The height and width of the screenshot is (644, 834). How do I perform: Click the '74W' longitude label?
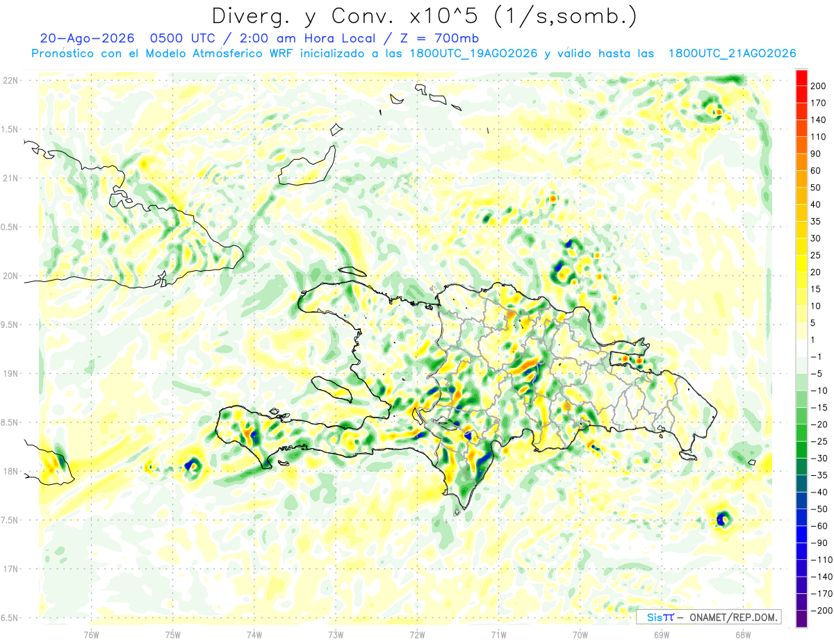click(254, 634)
